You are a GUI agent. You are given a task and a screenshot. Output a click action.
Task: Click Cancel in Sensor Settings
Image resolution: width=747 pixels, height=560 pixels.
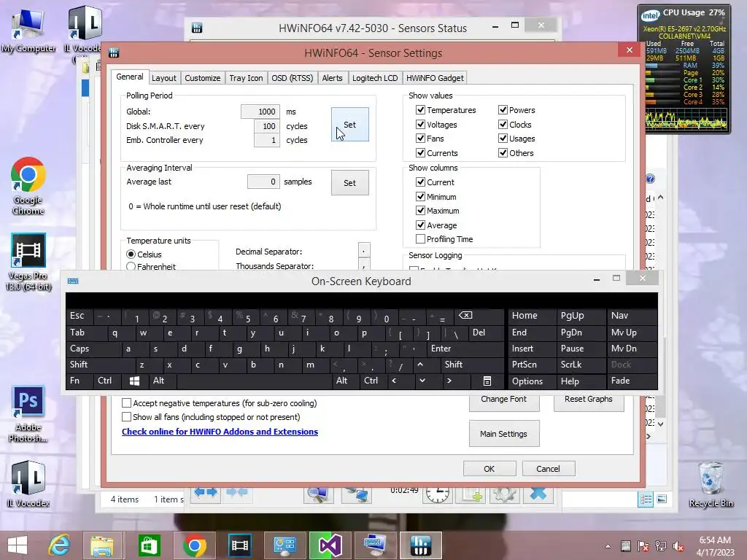(549, 469)
